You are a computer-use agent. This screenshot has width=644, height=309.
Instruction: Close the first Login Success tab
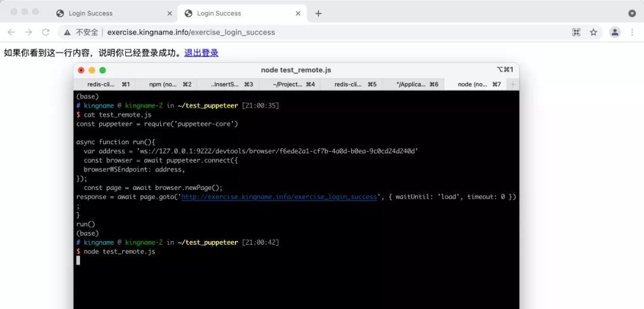click(x=169, y=14)
